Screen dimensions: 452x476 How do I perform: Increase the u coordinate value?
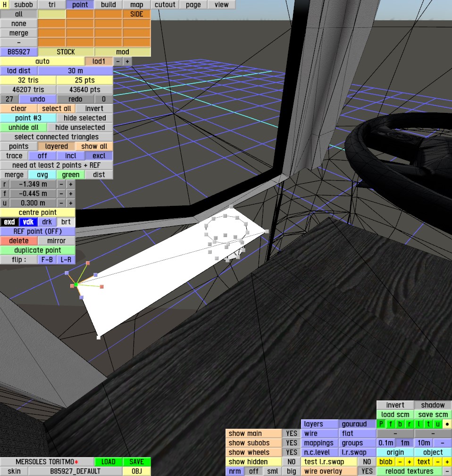71,203
